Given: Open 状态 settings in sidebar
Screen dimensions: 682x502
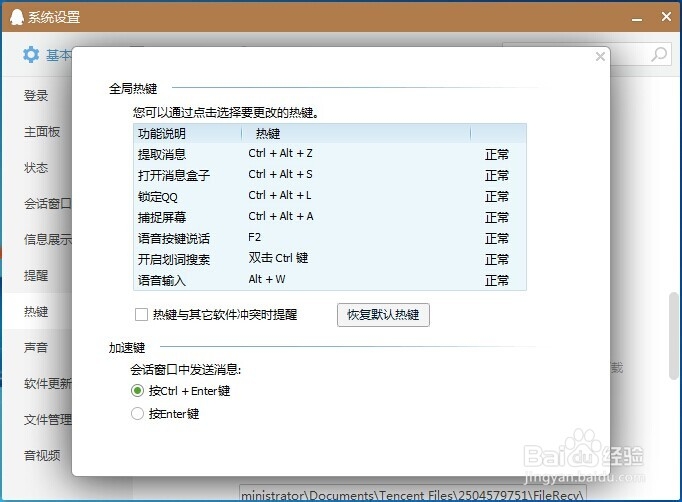Looking at the screenshot, I should [37, 167].
